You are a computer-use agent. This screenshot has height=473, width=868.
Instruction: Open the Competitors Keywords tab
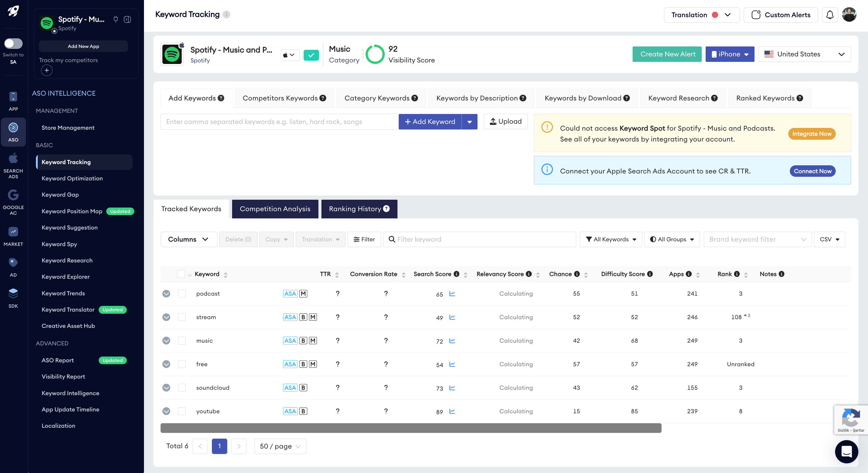(x=284, y=98)
